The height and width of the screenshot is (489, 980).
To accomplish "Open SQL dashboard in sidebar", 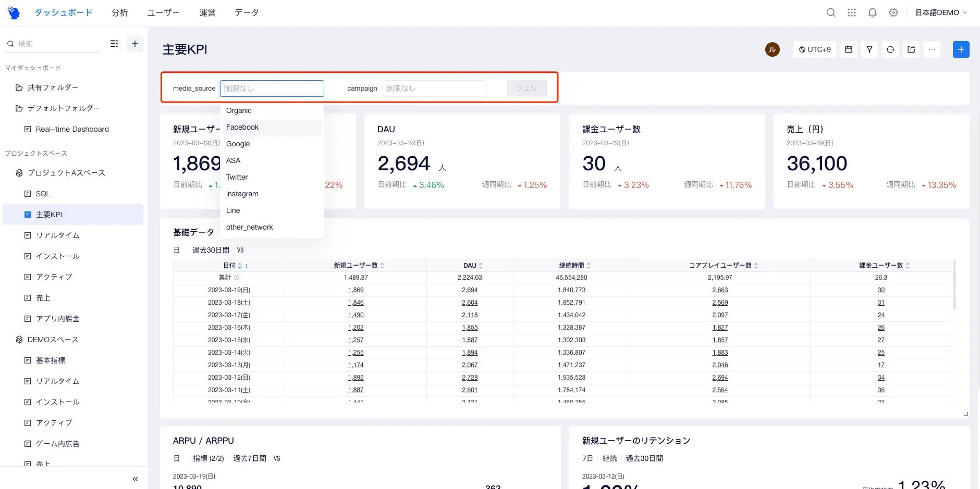I will tap(43, 194).
